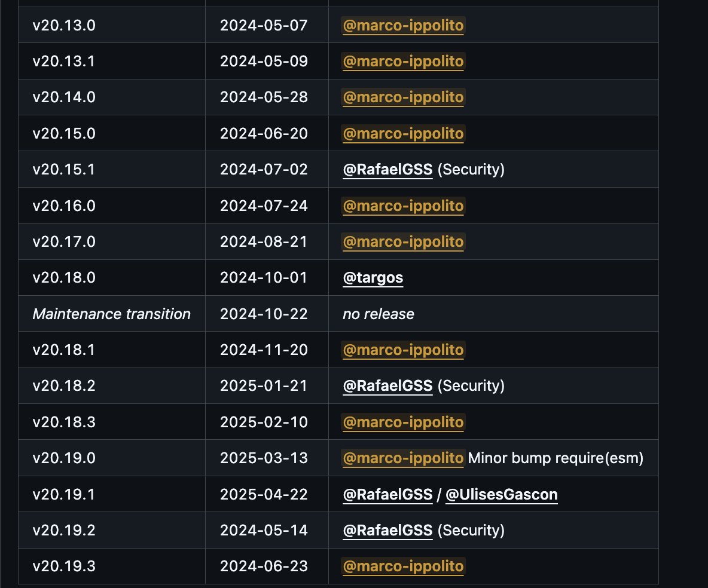Open @marco-ippolito link for v20.19.0
This screenshot has height=588, width=708.
(403, 458)
